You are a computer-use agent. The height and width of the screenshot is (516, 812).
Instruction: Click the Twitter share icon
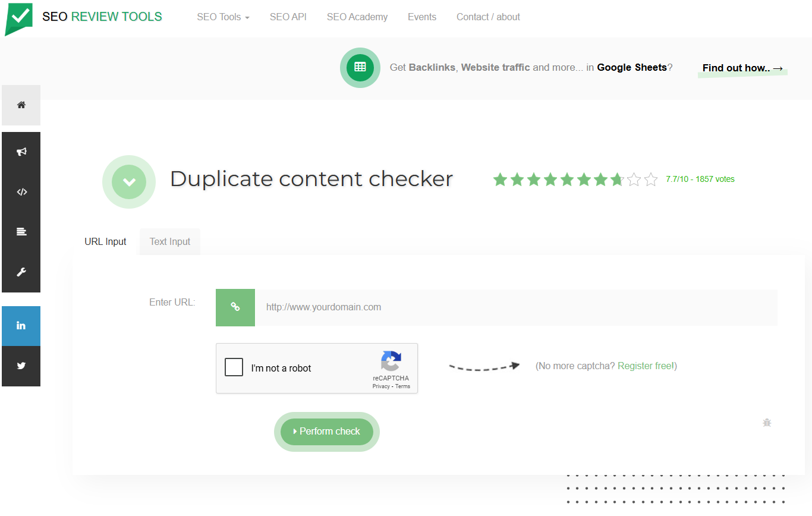pyautogui.click(x=21, y=366)
